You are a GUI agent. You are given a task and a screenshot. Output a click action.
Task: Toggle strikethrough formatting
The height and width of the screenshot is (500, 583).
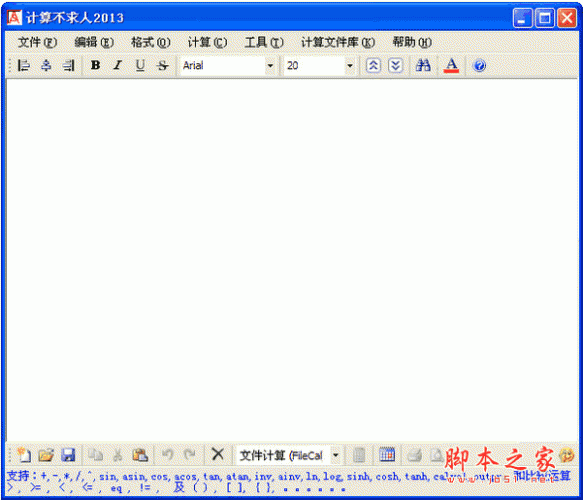click(162, 65)
